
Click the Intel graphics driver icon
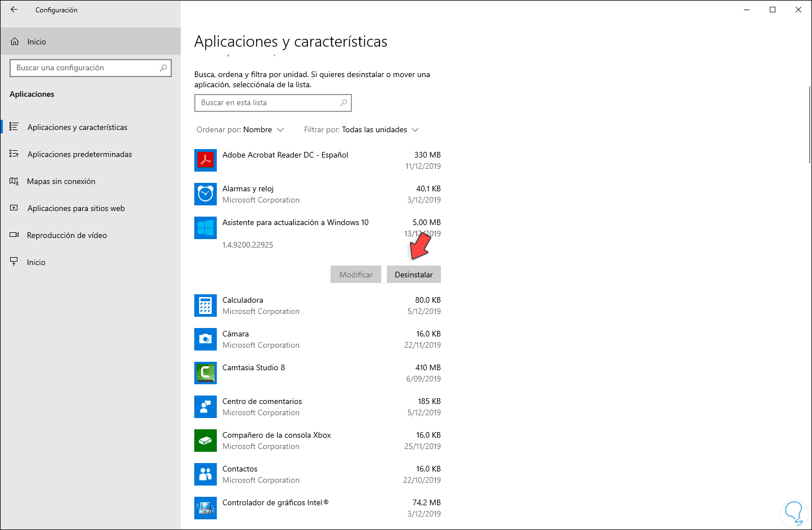(206, 508)
